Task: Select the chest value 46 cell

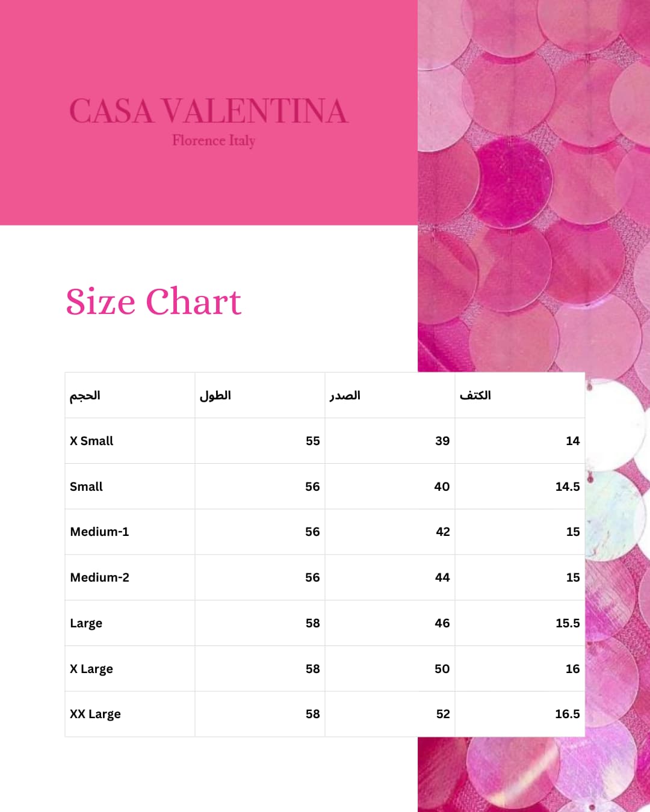Action: click(x=442, y=623)
